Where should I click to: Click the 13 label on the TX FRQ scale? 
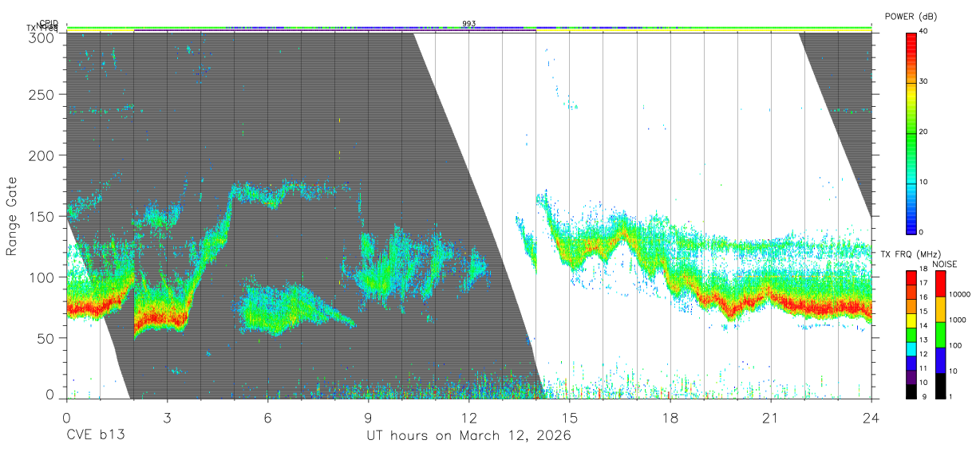coord(923,340)
